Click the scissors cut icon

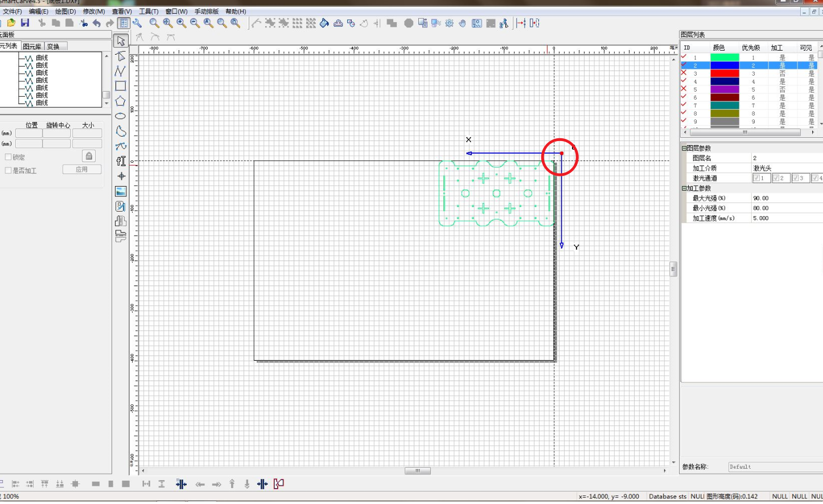point(42,23)
